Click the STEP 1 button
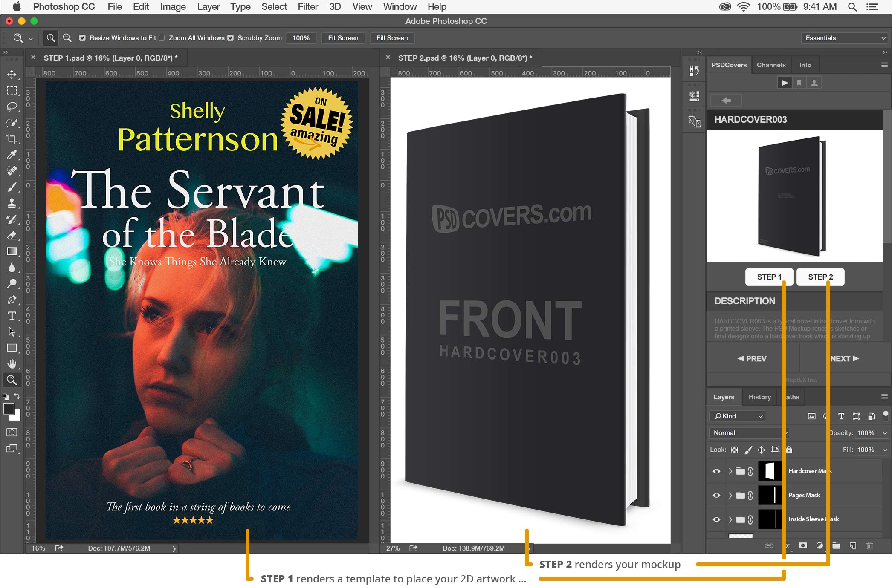This screenshot has width=892, height=588. 769,277
